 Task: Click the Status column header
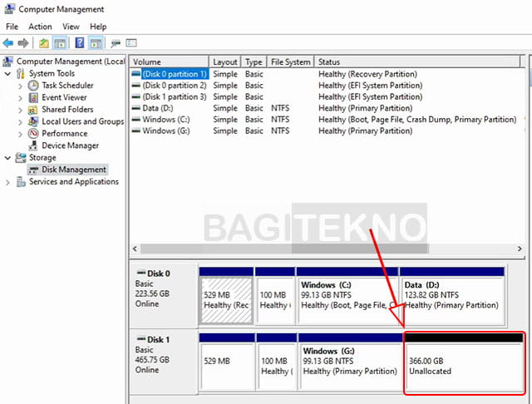[417, 62]
